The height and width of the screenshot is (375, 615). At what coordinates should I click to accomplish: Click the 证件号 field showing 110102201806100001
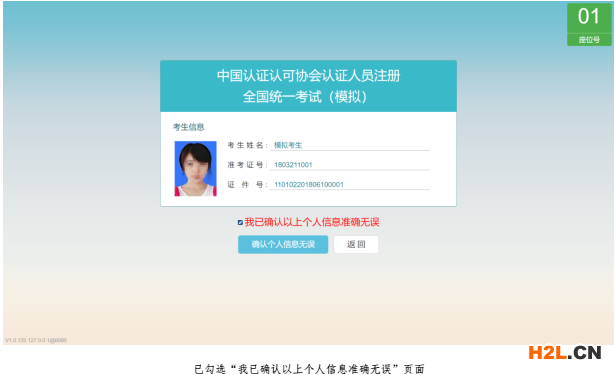point(349,184)
